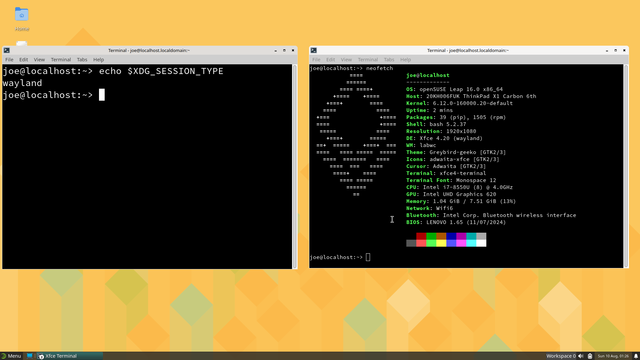
Task: Open Edit menu in the right terminal
Action: pos(331,60)
